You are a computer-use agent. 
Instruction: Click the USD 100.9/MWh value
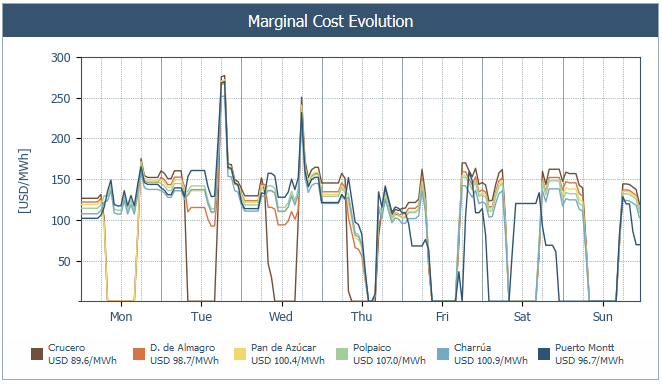[x=491, y=361]
